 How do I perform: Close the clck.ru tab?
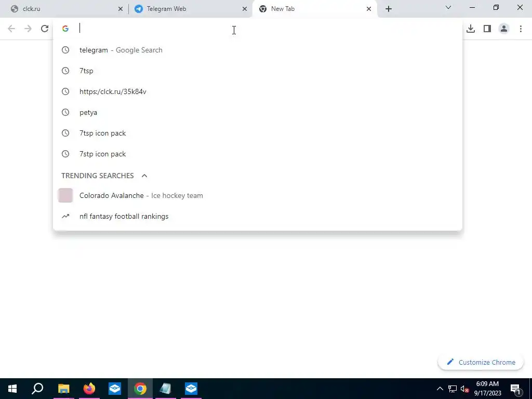pos(121,9)
